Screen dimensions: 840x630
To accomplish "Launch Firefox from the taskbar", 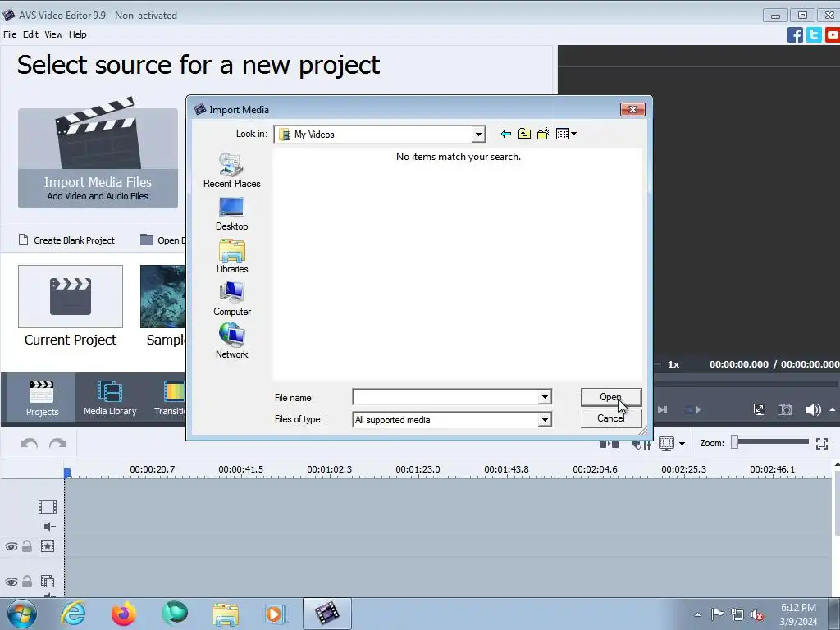I will 124,614.
